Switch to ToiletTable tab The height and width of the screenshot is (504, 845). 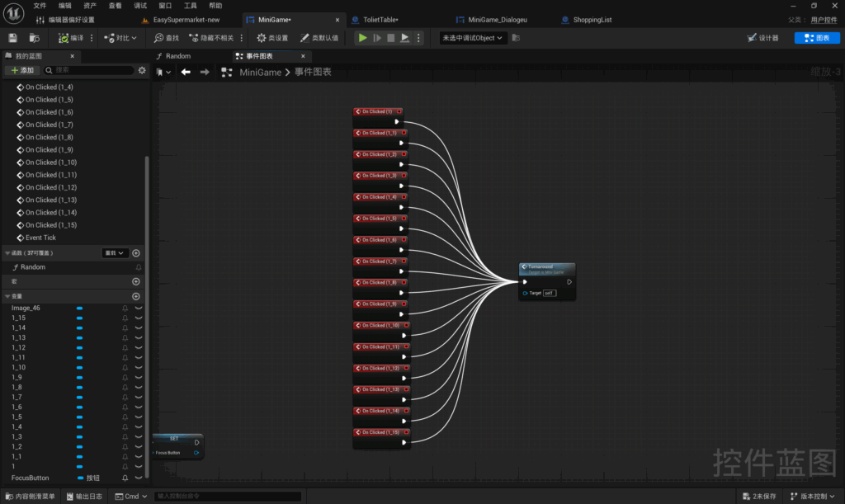click(380, 20)
